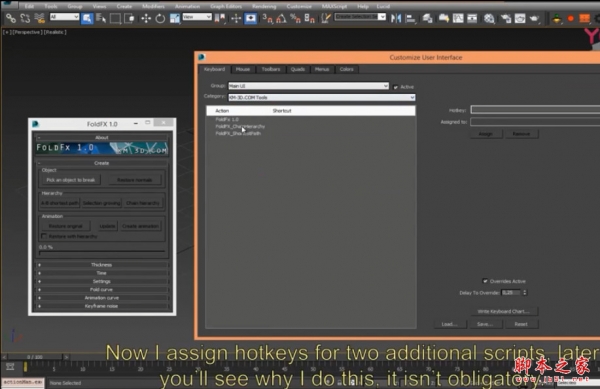Activate Select and Scale tool
This screenshot has height=389, width=600.
(174, 18)
